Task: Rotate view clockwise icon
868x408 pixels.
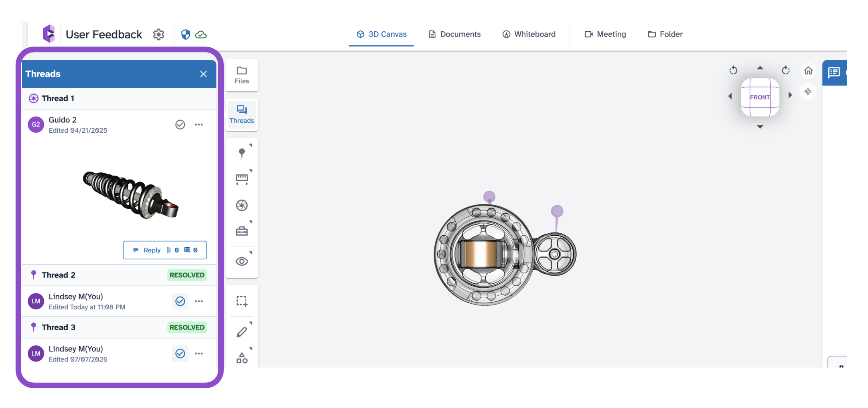Action: pyautogui.click(x=786, y=70)
